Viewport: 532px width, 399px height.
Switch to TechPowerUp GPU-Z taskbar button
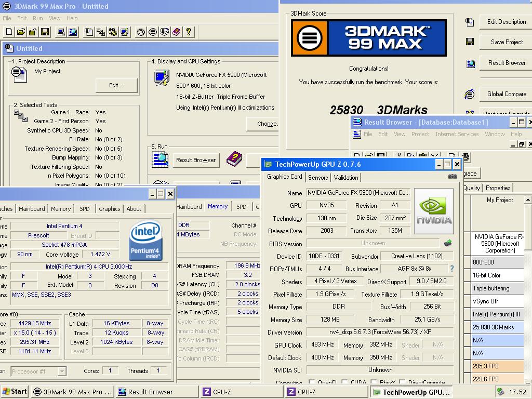point(411,392)
